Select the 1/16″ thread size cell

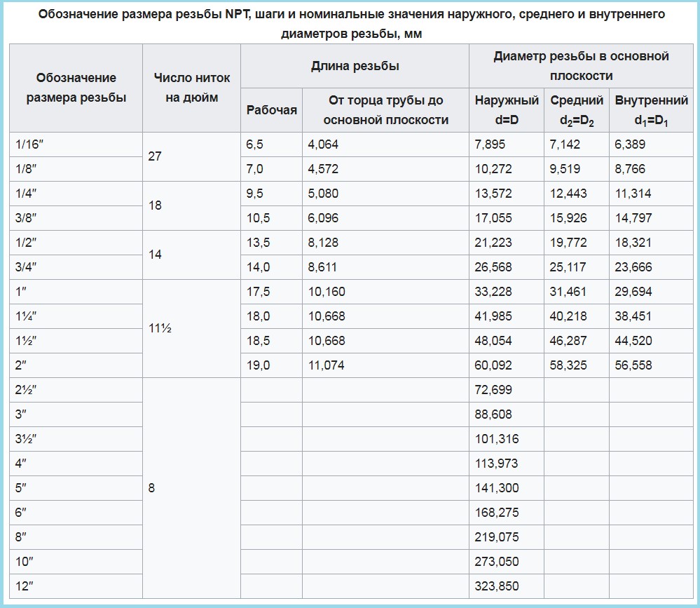pos(28,144)
